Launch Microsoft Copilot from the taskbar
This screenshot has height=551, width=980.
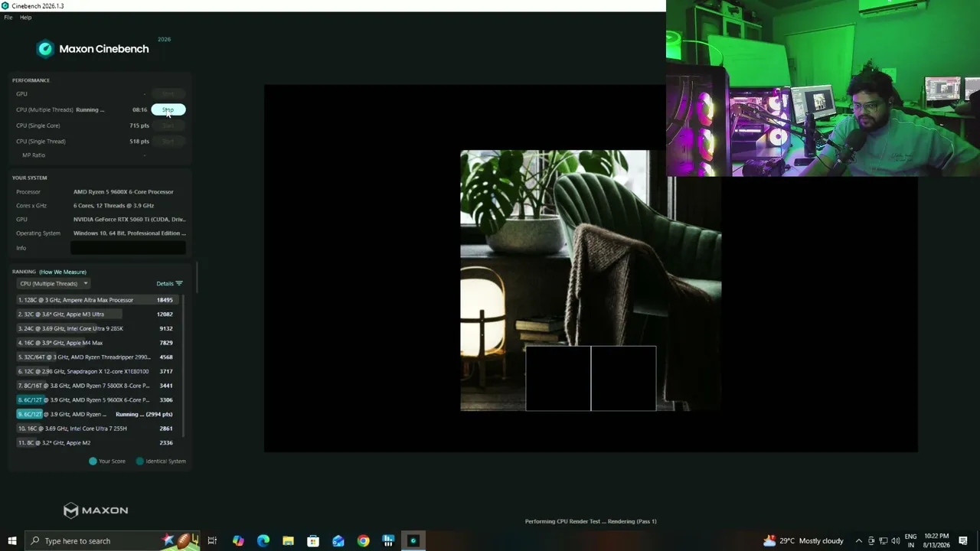click(x=238, y=541)
